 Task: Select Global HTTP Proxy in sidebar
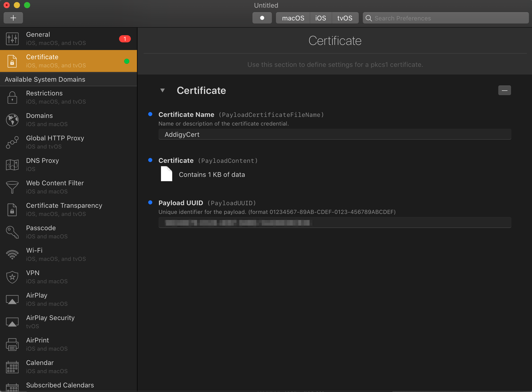pos(68,142)
